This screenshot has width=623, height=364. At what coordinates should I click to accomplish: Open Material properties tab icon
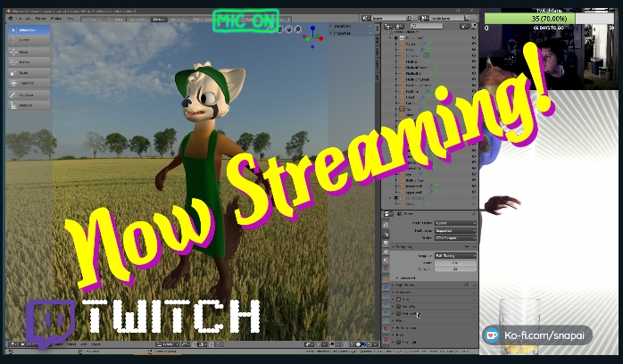tap(386, 329)
